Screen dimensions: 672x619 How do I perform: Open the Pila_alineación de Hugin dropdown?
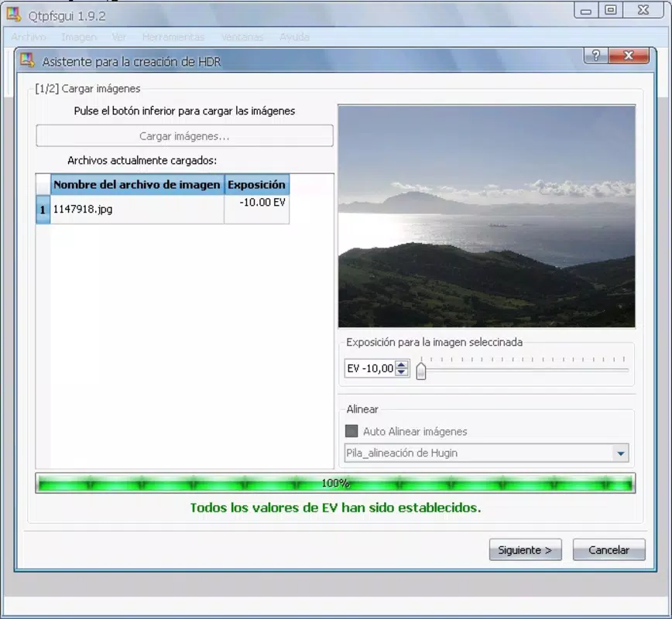click(x=486, y=453)
